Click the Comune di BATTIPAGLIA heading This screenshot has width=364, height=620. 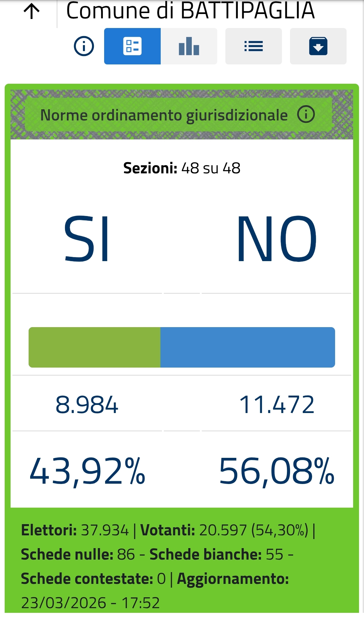(x=190, y=11)
